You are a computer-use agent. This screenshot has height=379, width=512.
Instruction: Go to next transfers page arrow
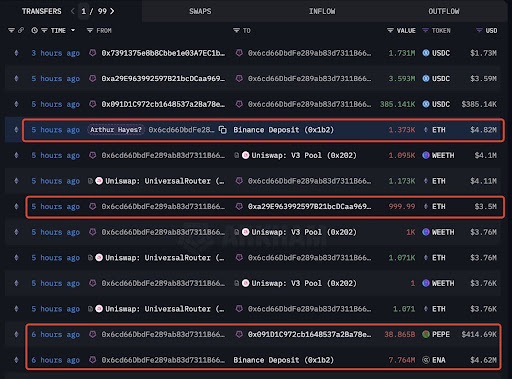tap(112, 11)
